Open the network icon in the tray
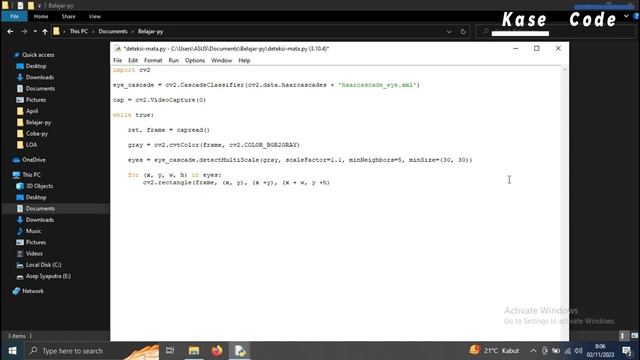Screen dimensions: 640x360 click(567, 351)
